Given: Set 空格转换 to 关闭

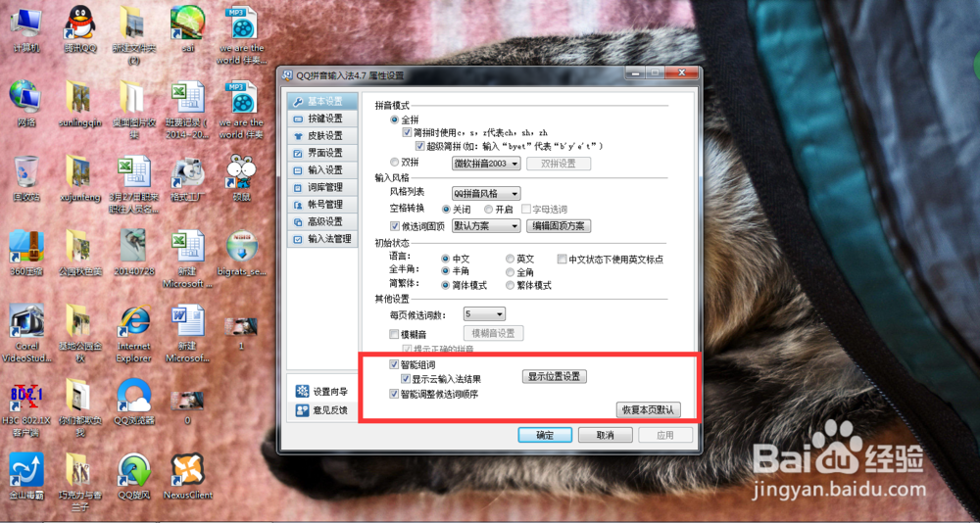Looking at the screenshot, I should pos(446,209).
